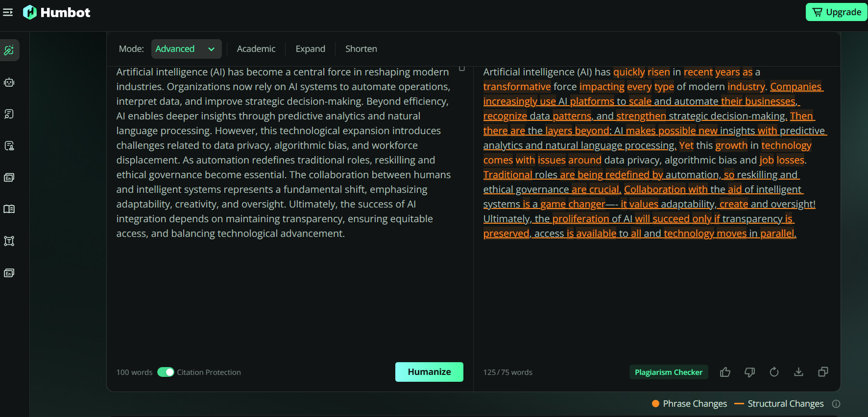Screen dimensions: 868x417
Task: Switch to Academic mode
Action: coord(256,49)
